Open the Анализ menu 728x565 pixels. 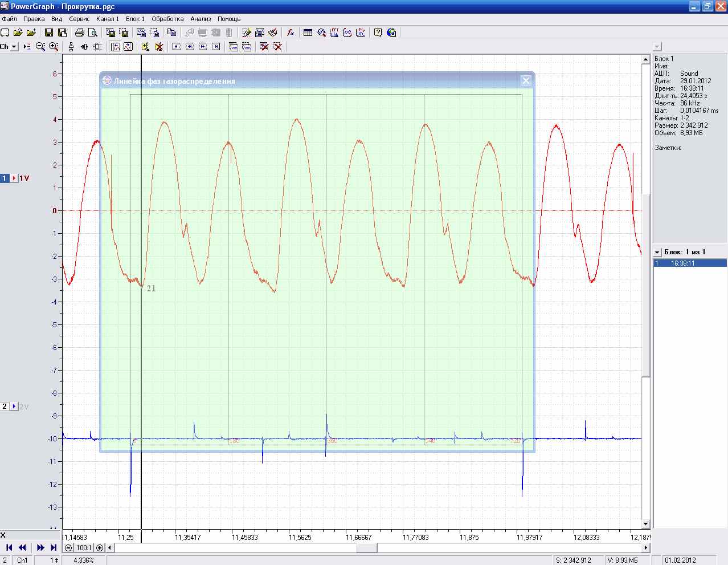point(201,19)
